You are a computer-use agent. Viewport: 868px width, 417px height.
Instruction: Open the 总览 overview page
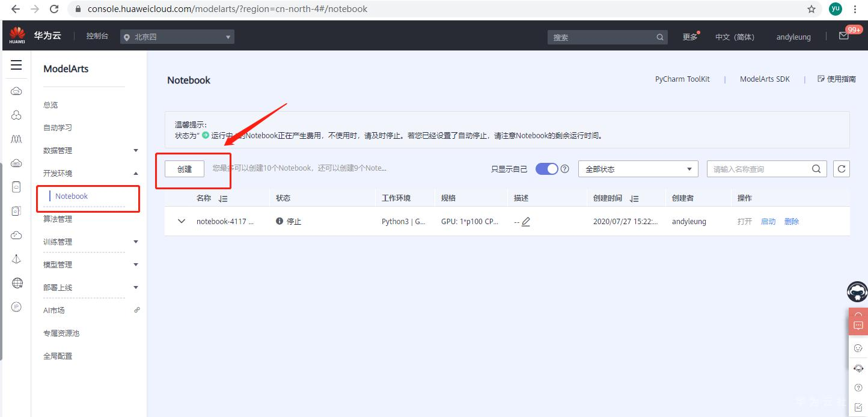[50, 105]
